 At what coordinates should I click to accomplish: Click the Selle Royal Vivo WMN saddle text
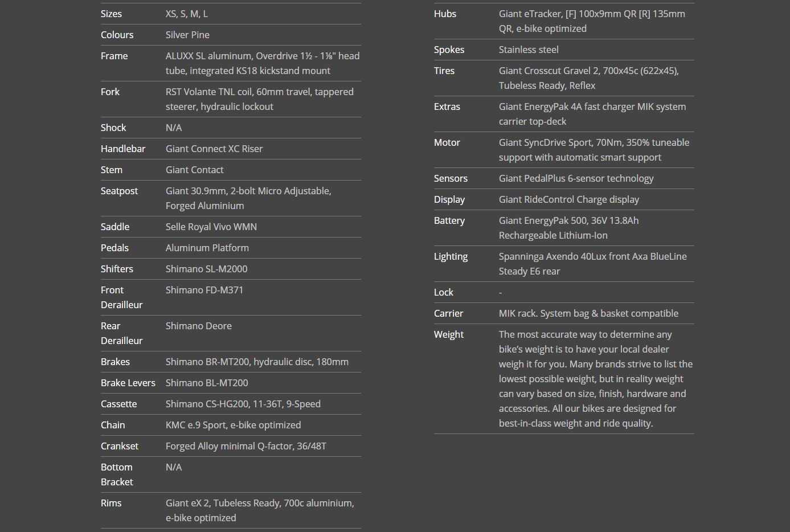pos(211,227)
